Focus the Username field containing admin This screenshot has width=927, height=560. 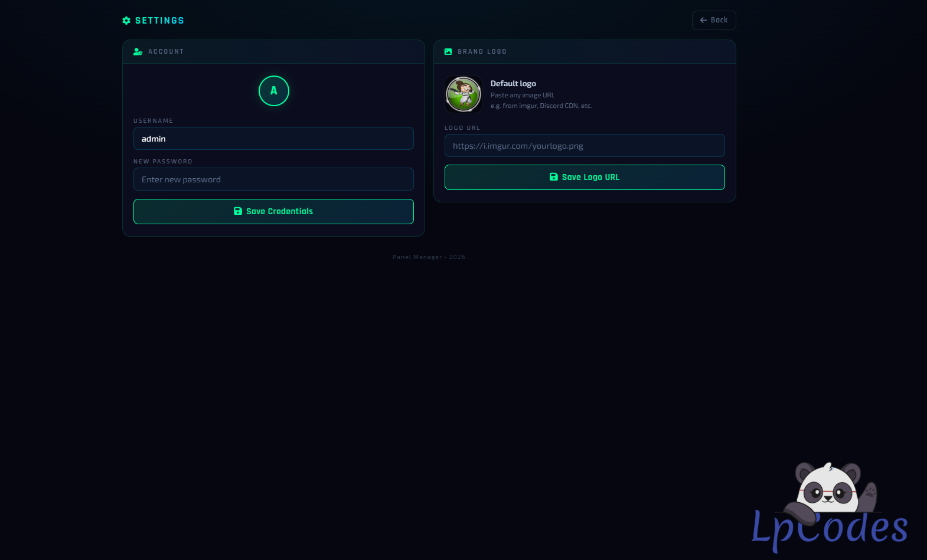point(273,139)
